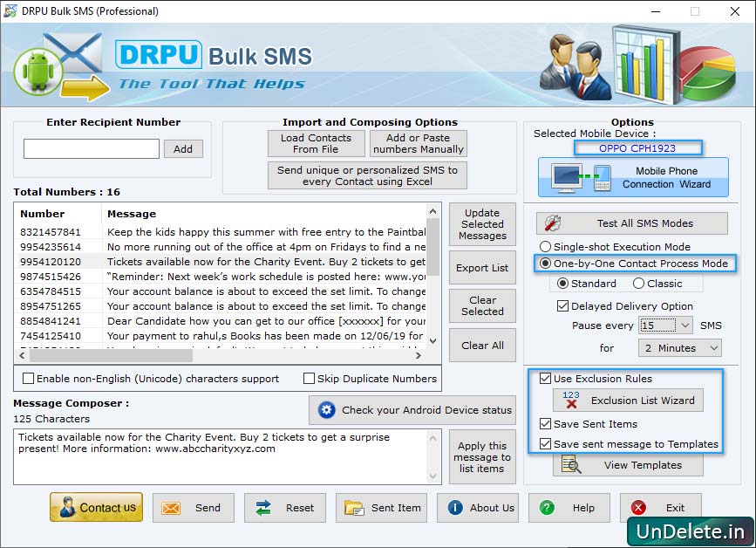The width and height of the screenshot is (756, 548).
Task: Choose the Classic radio option
Action: 639,284
